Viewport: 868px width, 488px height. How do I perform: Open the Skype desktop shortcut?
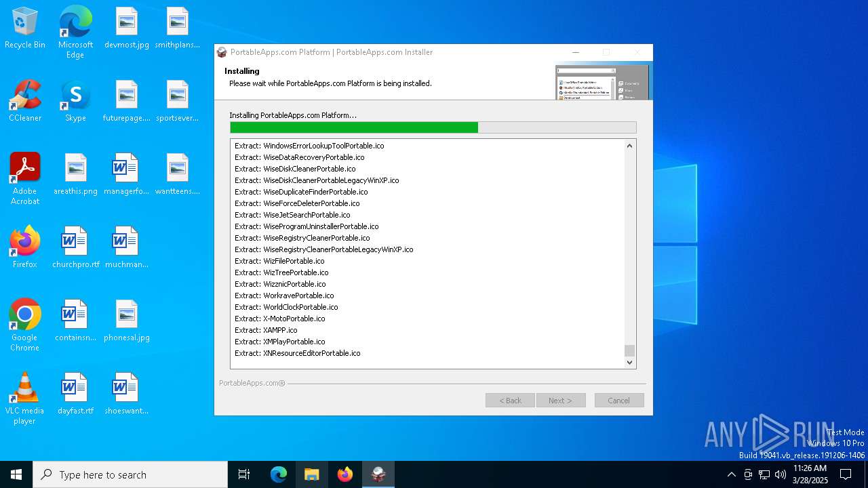point(75,102)
